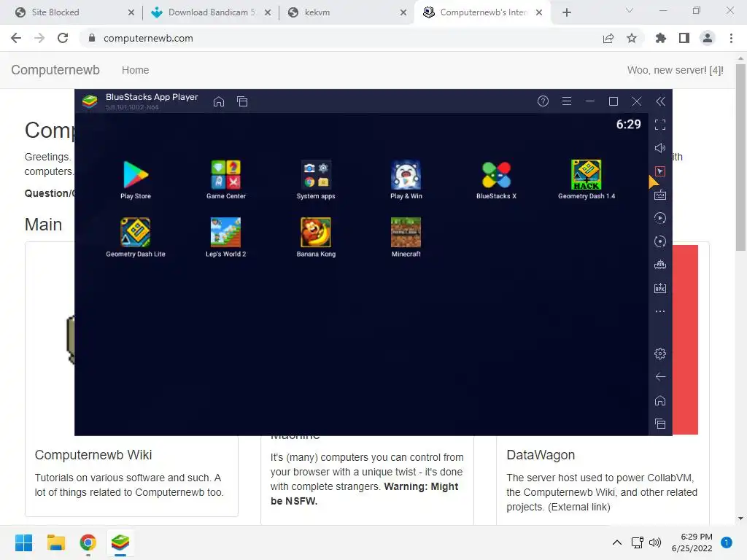
Task: Select Computernewb's Internet tab
Action: 482,12
